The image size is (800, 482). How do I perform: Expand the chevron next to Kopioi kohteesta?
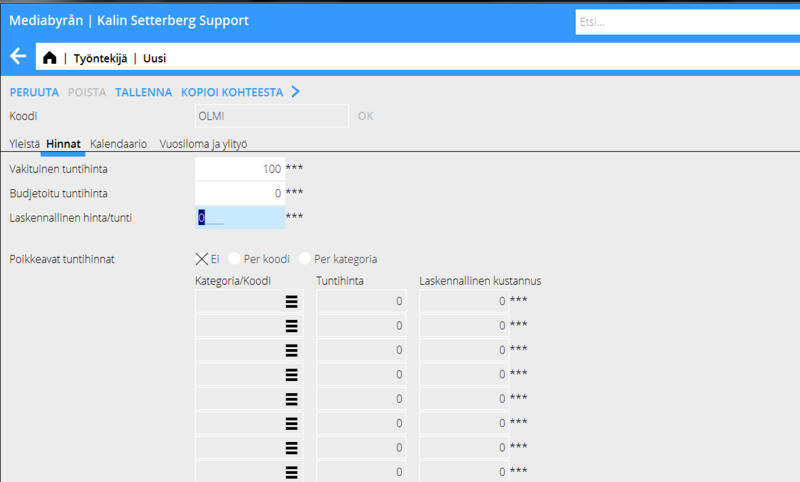tap(295, 92)
